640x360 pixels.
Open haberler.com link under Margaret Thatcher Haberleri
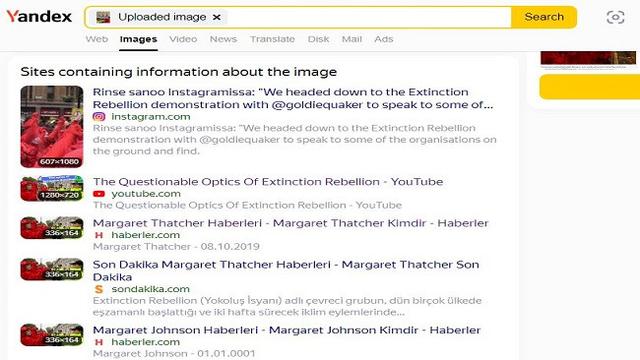click(x=145, y=235)
